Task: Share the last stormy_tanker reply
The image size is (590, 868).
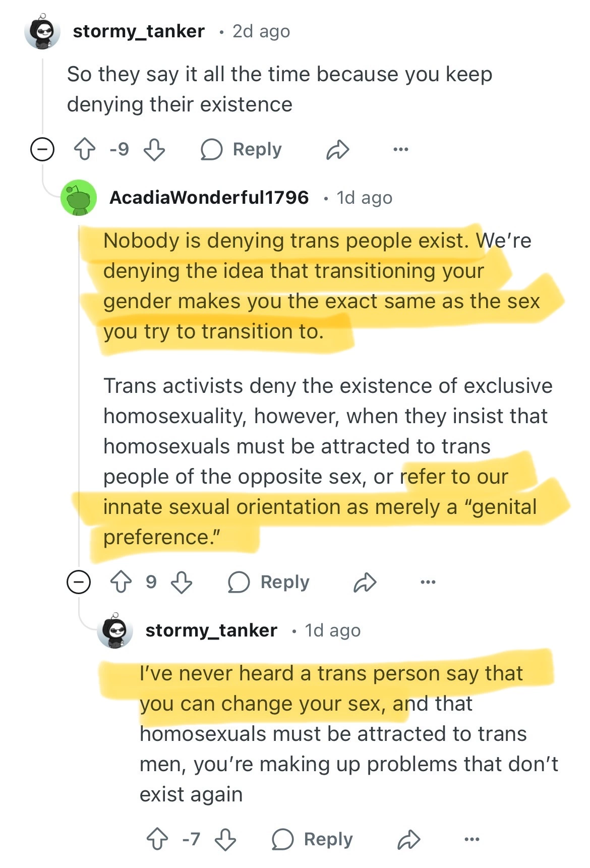Action: pyautogui.click(x=408, y=839)
